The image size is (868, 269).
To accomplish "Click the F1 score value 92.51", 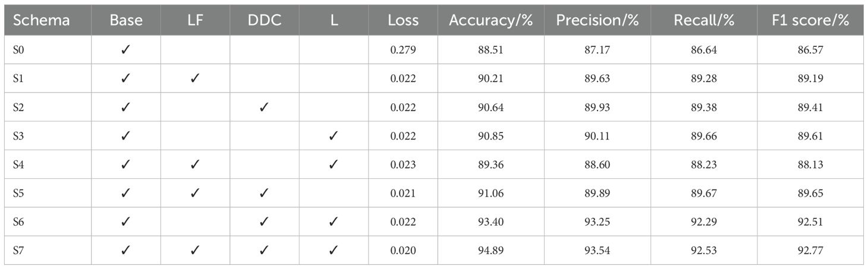I will 810,221.
